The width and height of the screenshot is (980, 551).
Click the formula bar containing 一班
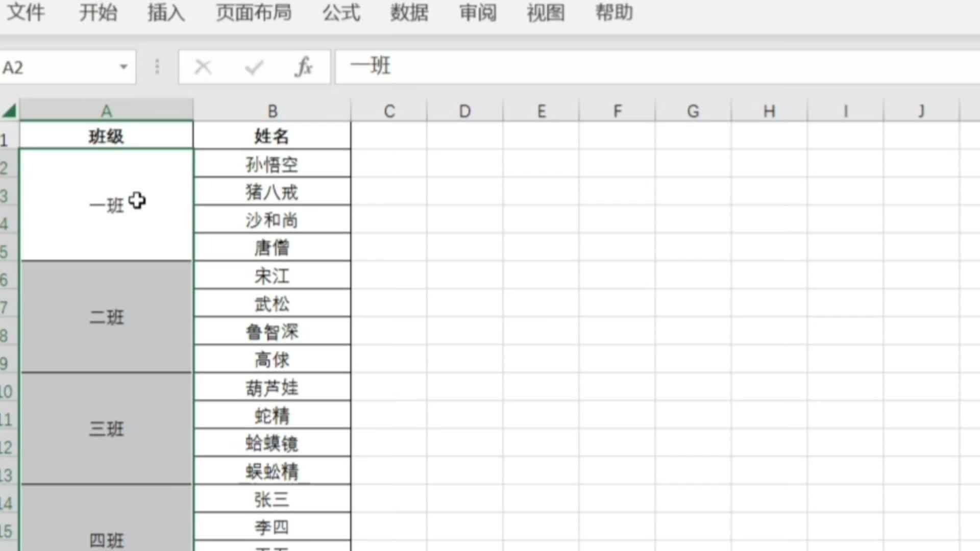[657, 67]
